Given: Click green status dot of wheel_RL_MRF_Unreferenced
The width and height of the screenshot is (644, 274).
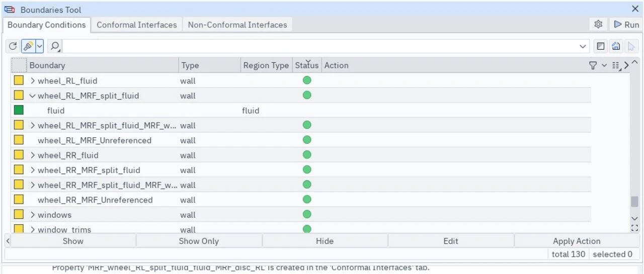Looking at the screenshot, I should point(307,140).
